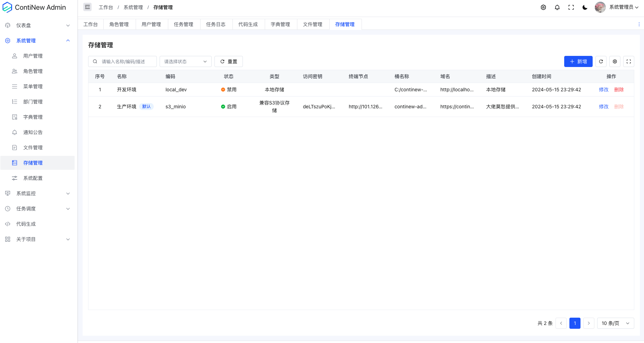The image size is (644, 343).
Task: Enter fullscreen using the top bar icon
Action: click(571, 7)
